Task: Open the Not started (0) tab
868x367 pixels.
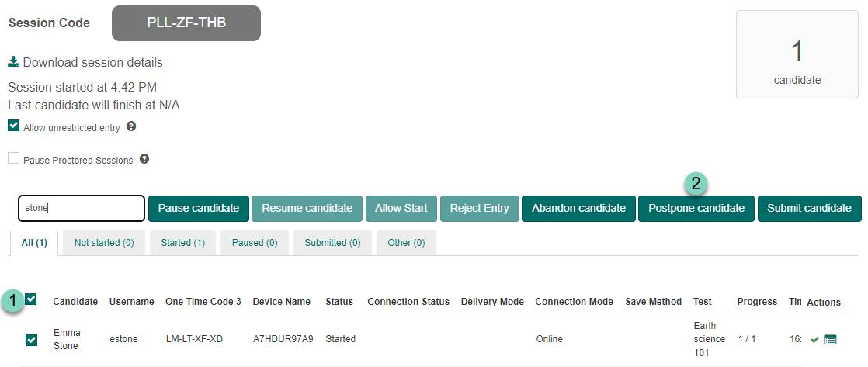Action: click(104, 243)
